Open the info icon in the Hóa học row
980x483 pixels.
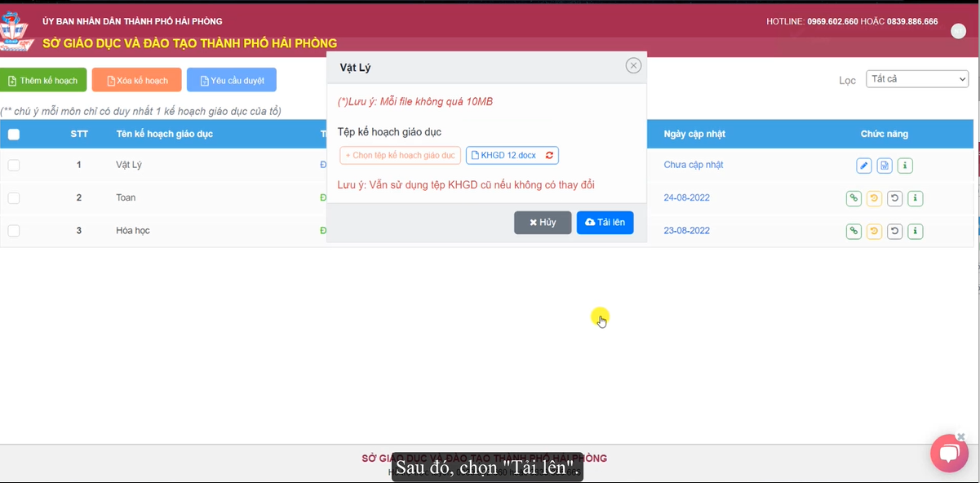tap(916, 231)
